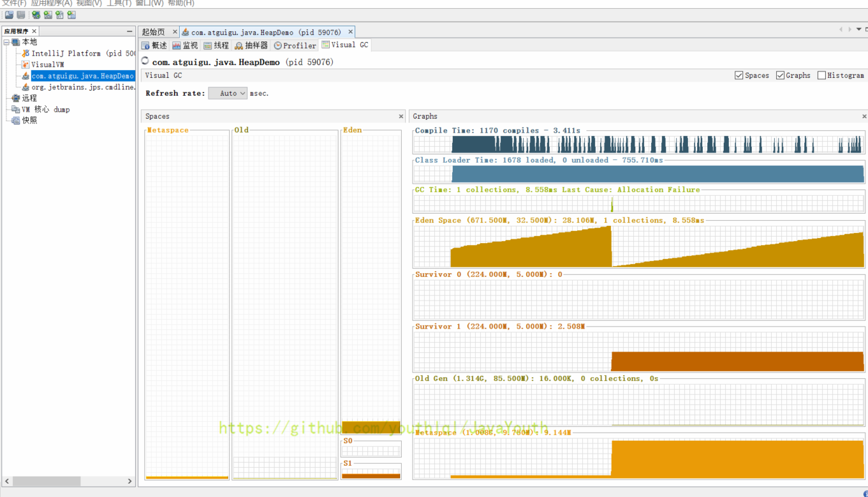Open the Refresh rate Auto dropdown
The image size is (868, 497).
228,93
